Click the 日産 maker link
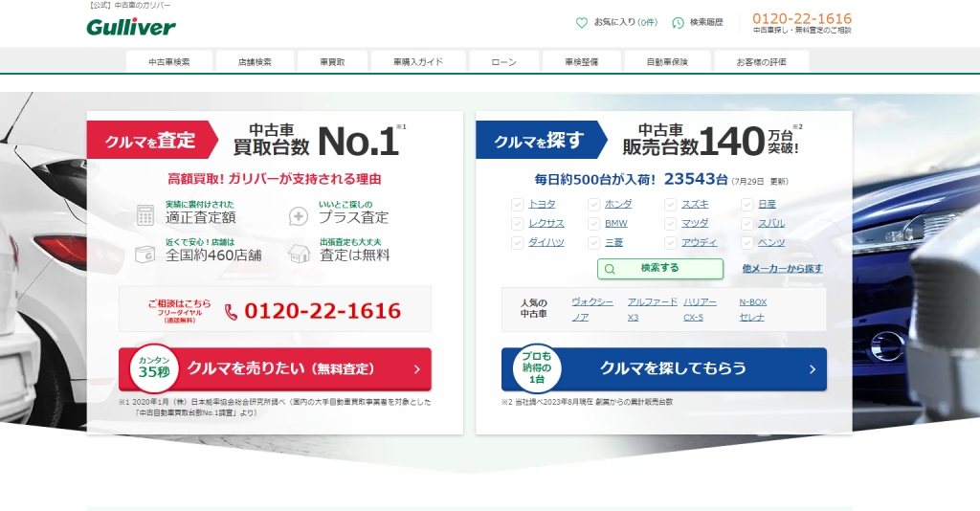The image size is (980, 511). (767, 204)
